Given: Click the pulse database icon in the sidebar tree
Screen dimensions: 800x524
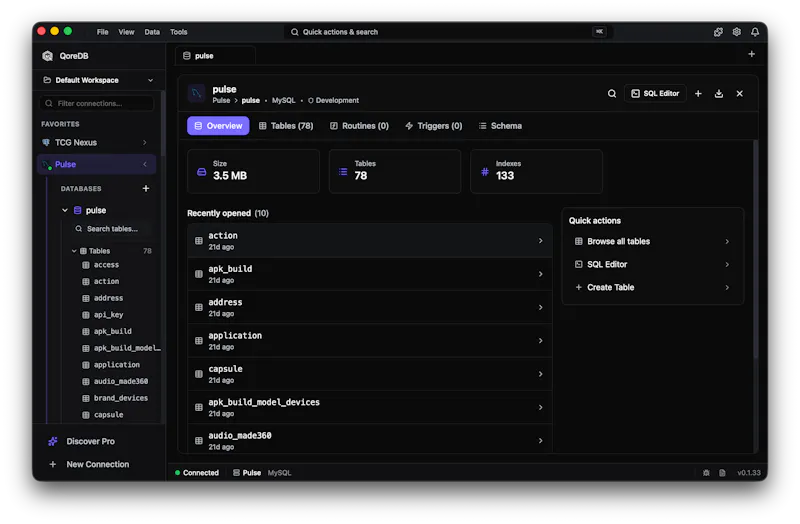Looking at the screenshot, I should (78, 211).
